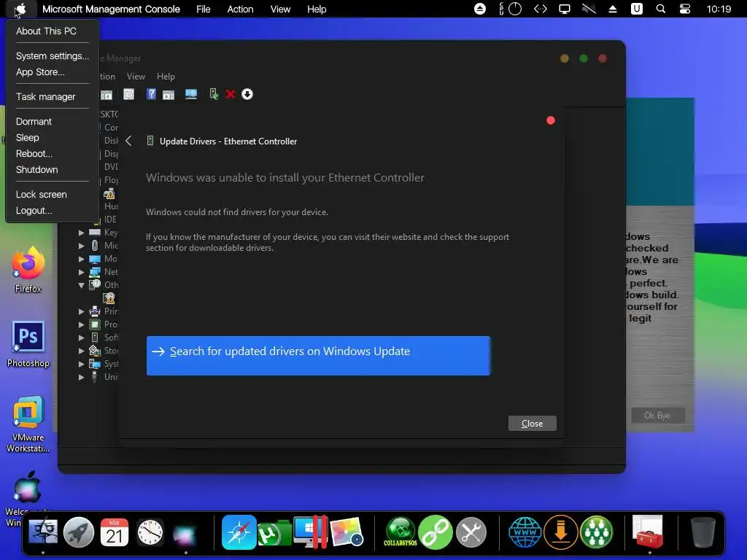747x560 pixels.
Task: Select 'Task manager' in the Apple menu
Action: point(46,97)
